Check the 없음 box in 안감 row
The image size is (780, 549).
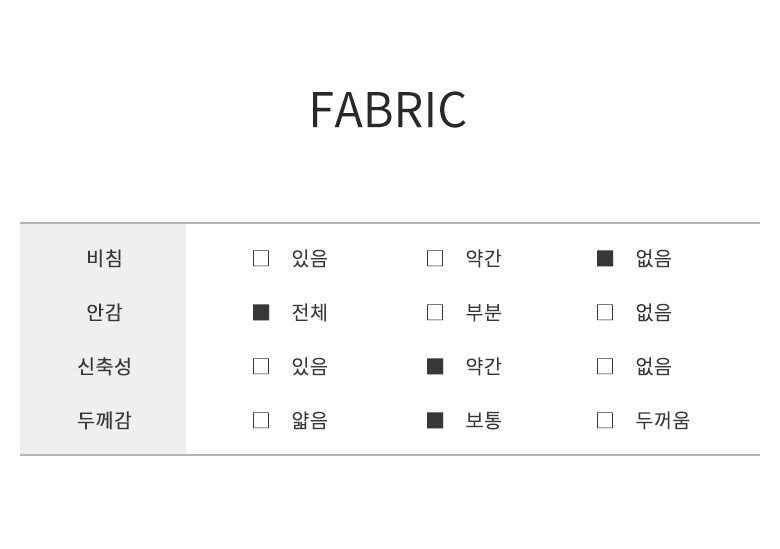click(605, 312)
